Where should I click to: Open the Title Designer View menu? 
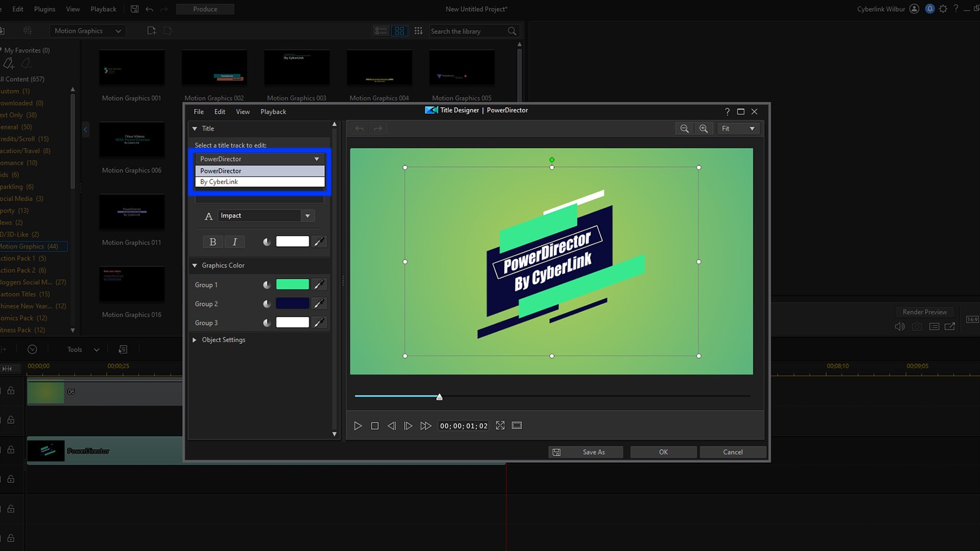pyautogui.click(x=243, y=111)
